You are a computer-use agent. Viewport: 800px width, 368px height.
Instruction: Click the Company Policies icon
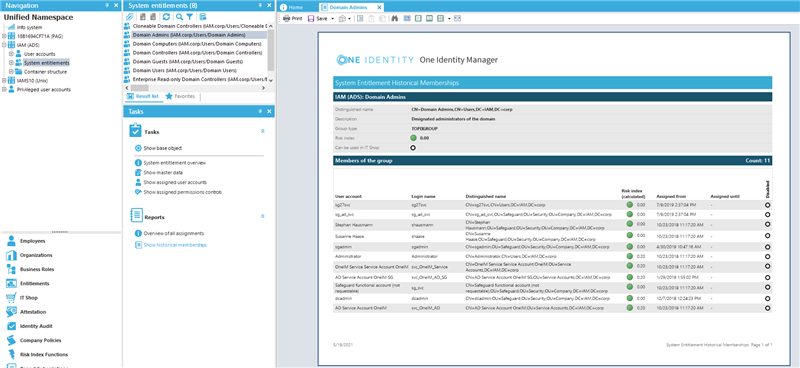tap(11, 340)
